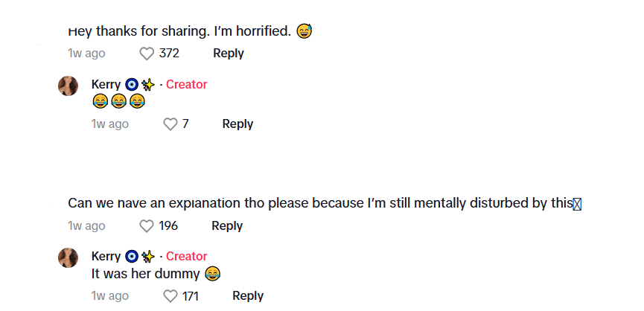The image size is (644, 311).
Task: Click the Creator badge on the second Kerry reply
Action: coord(186,257)
